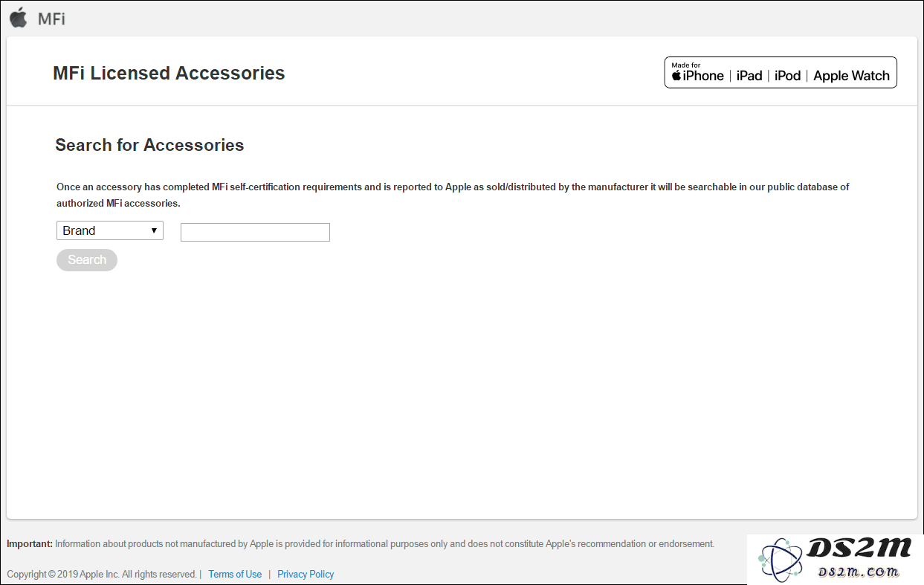The width and height of the screenshot is (924, 585).
Task: Click the MFi header text
Action: click(x=51, y=19)
